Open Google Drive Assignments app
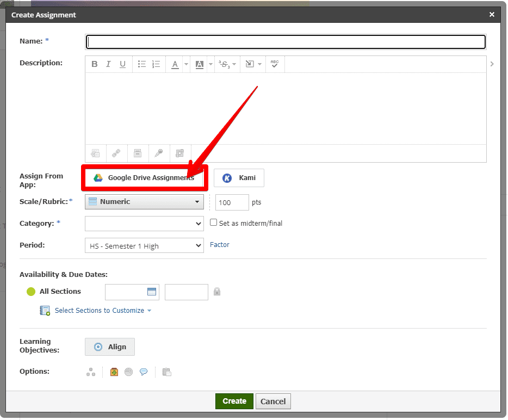 [145, 177]
